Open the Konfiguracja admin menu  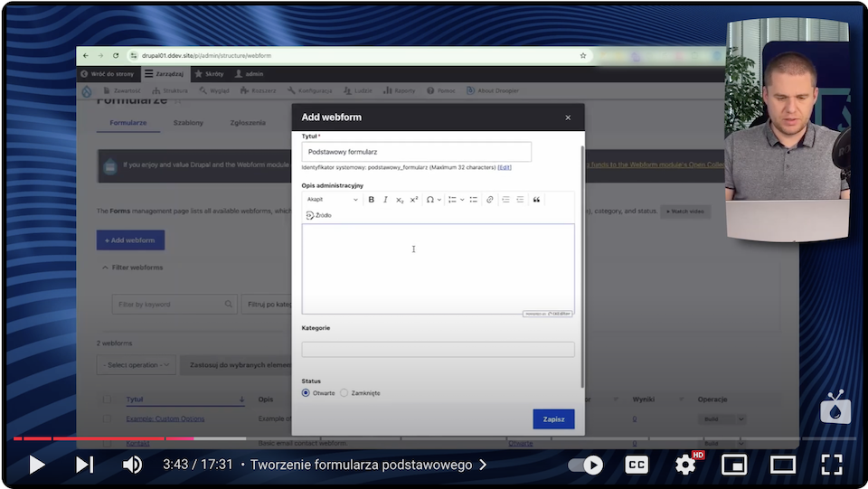click(x=309, y=90)
